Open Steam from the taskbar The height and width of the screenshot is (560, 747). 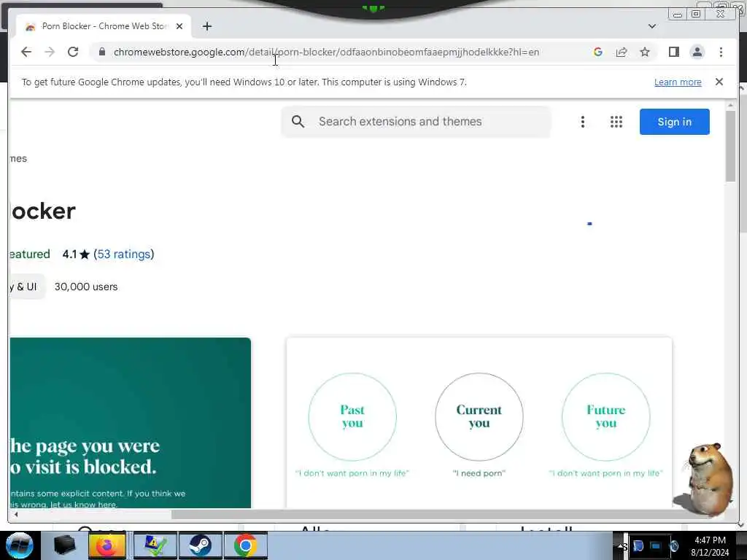200,545
